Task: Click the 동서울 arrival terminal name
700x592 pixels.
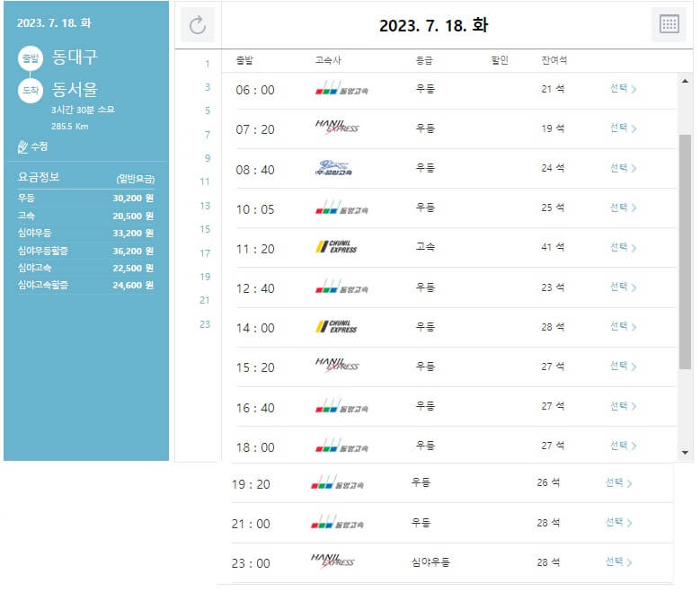Action: [x=75, y=89]
